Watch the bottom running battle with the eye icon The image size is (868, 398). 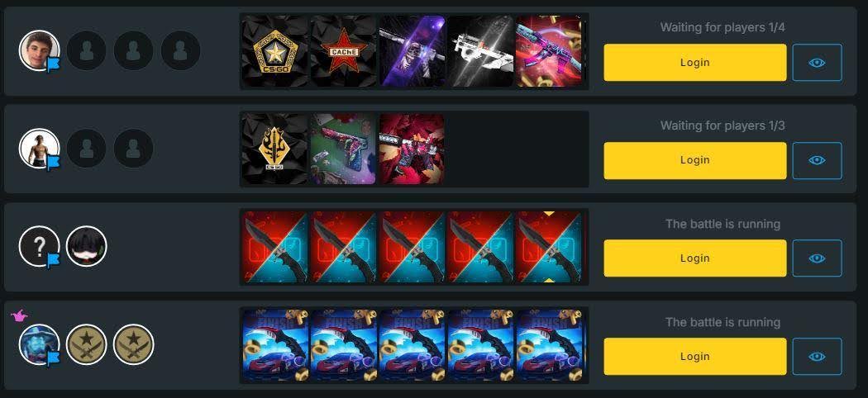click(x=817, y=357)
